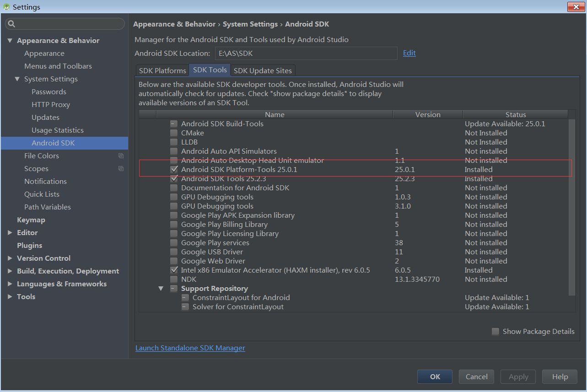
Task: Select Appearance in the settings tree
Action: click(44, 54)
